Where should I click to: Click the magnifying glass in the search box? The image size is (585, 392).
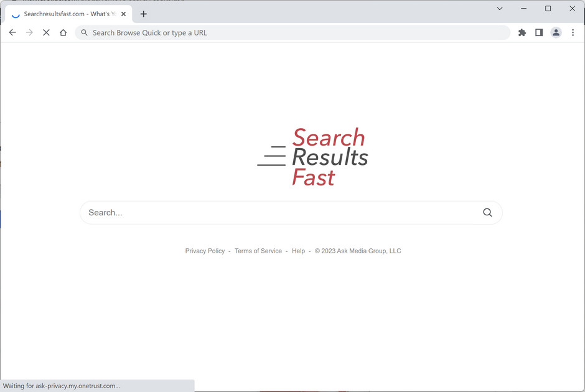[x=487, y=212]
